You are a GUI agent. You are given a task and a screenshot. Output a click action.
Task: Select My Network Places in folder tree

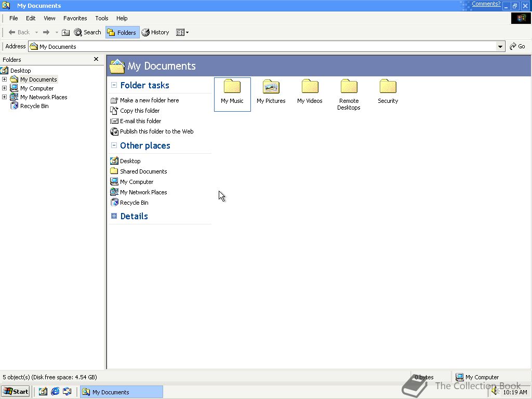tap(44, 97)
